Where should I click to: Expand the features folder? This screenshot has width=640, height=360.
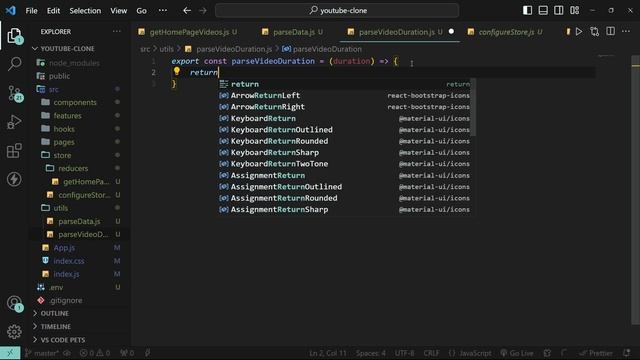(67, 116)
